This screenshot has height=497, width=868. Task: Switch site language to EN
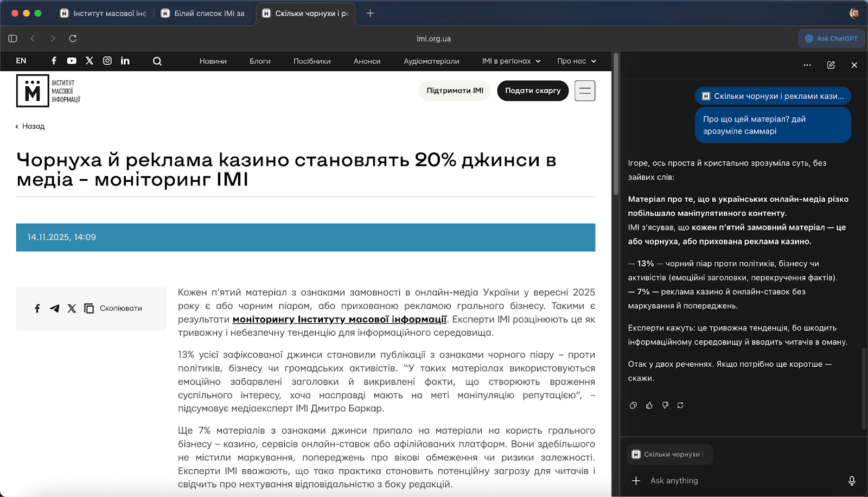tap(21, 61)
